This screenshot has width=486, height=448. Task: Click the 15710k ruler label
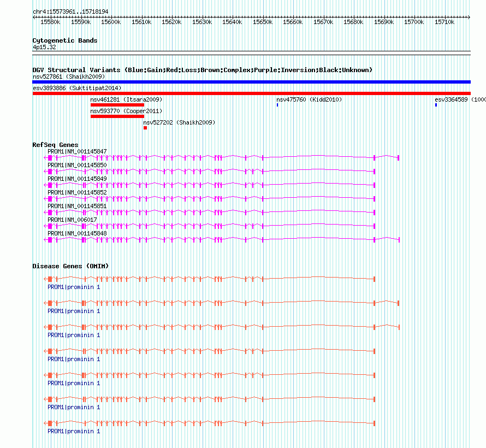pyautogui.click(x=444, y=22)
